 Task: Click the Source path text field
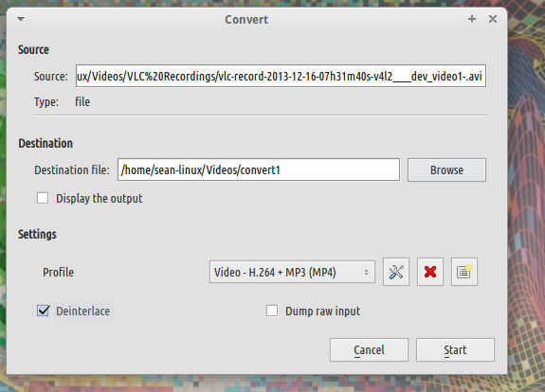[281, 76]
